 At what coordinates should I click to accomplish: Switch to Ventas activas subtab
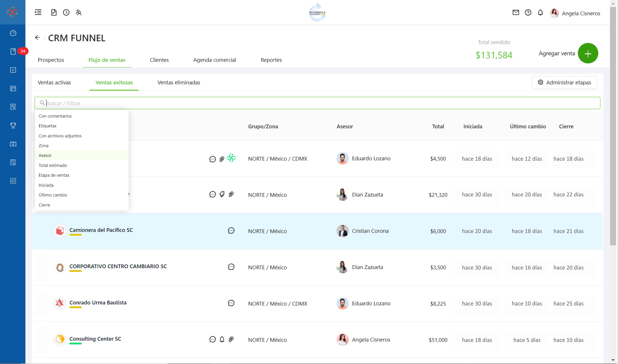click(x=54, y=82)
